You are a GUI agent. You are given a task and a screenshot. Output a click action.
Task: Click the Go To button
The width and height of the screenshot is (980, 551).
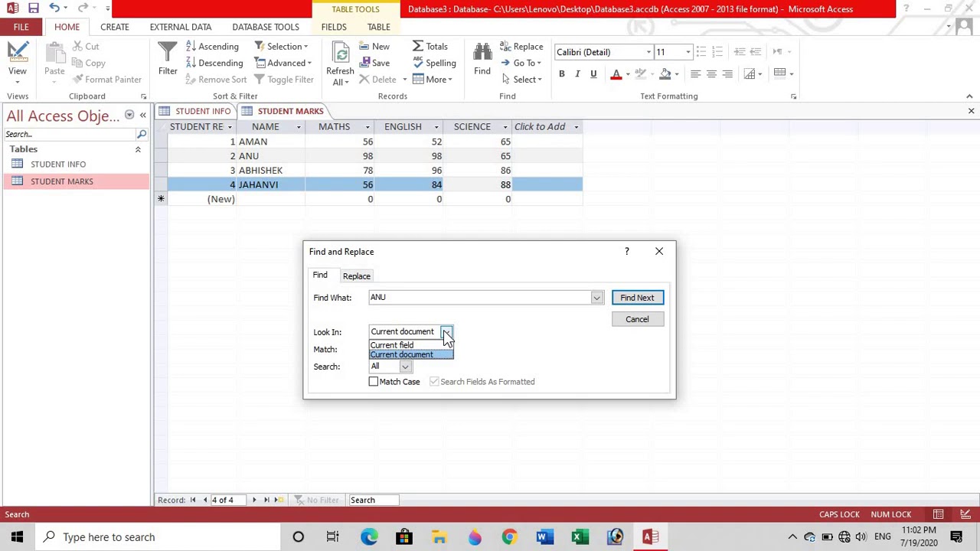521,63
